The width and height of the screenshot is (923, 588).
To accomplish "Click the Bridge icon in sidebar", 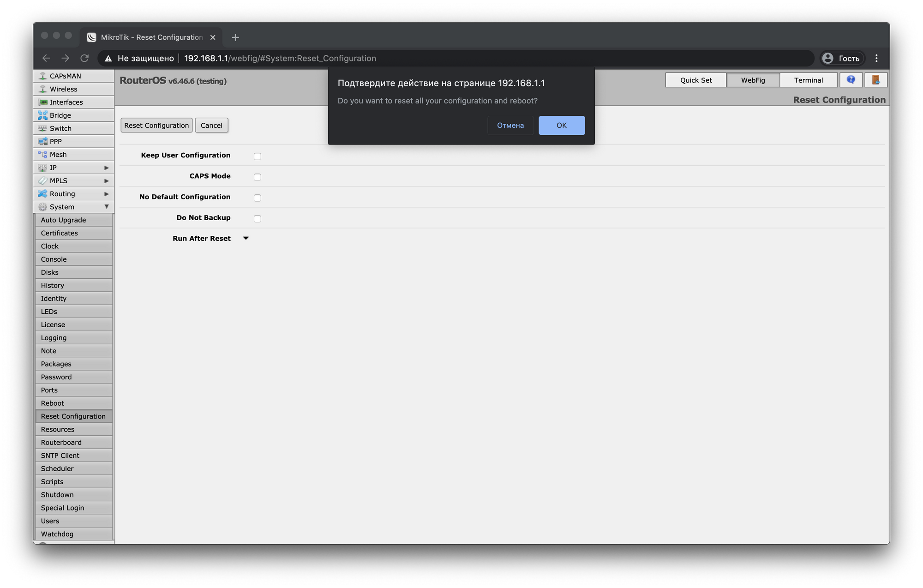I will click(42, 114).
